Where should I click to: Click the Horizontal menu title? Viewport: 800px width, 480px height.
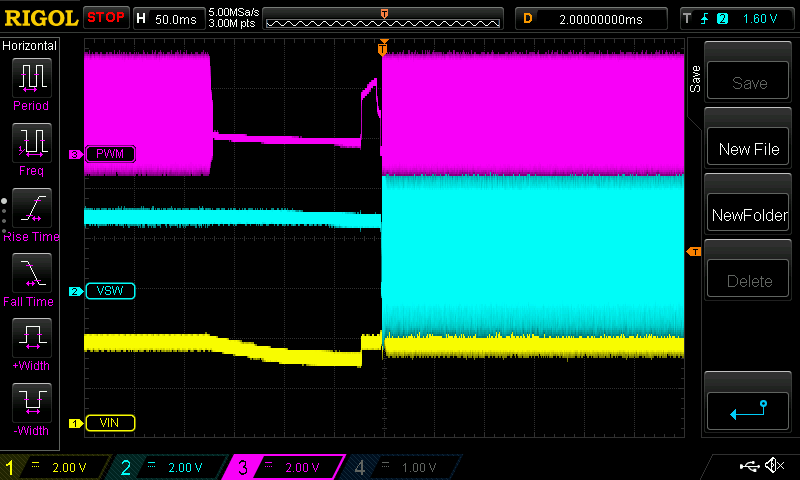coord(30,46)
